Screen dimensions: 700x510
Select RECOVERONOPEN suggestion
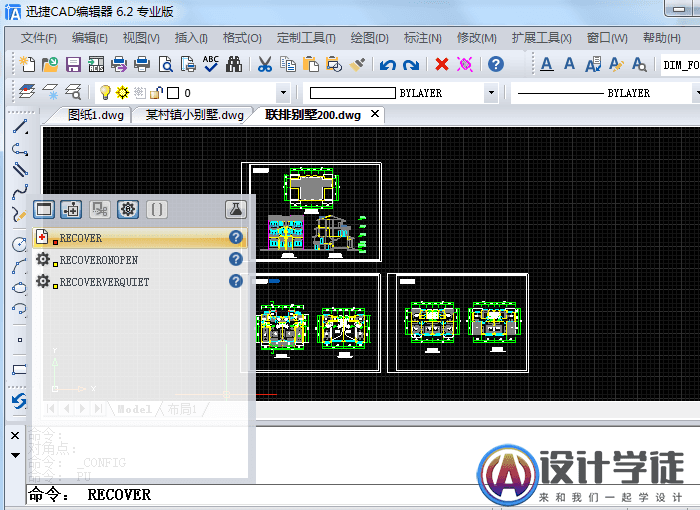point(140,259)
